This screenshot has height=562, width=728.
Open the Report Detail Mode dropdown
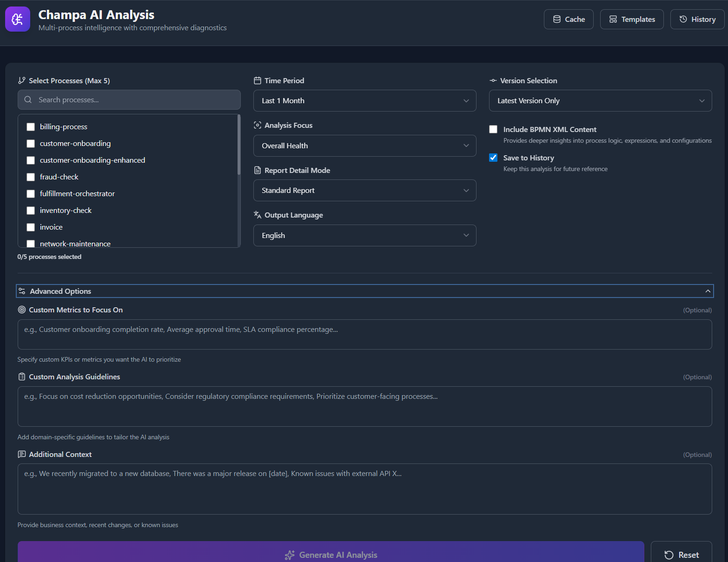(364, 191)
